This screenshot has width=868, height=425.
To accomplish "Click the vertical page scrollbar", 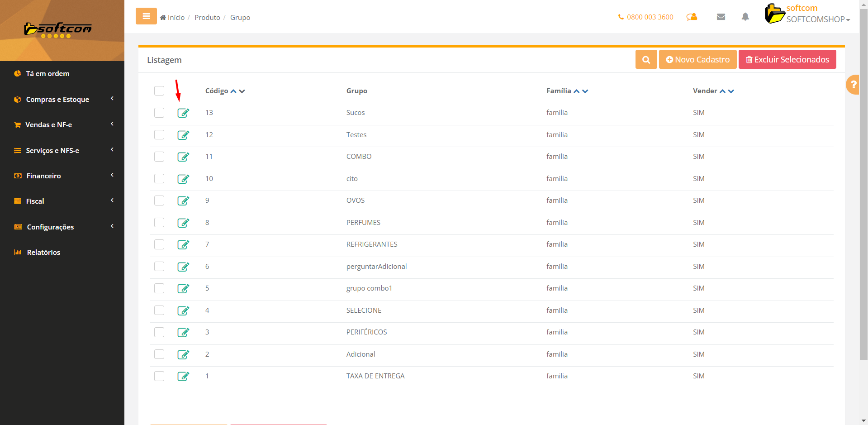I will point(863,185).
